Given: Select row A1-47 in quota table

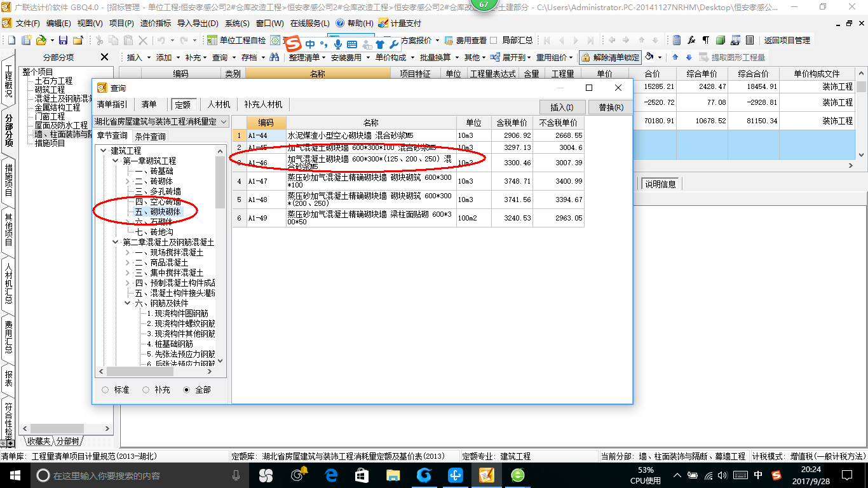Looking at the screenshot, I should pyautogui.click(x=407, y=181).
